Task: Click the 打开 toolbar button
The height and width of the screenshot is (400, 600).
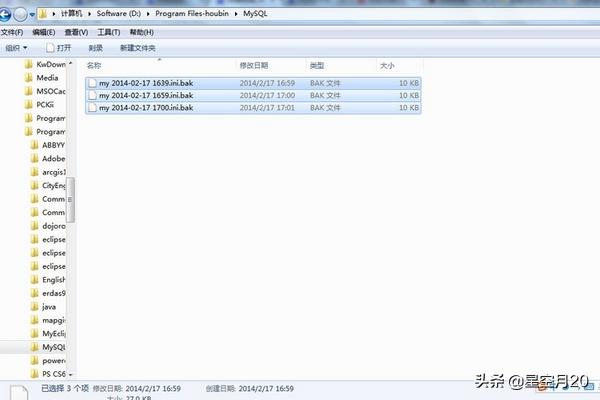Action: tap(59, 48)
